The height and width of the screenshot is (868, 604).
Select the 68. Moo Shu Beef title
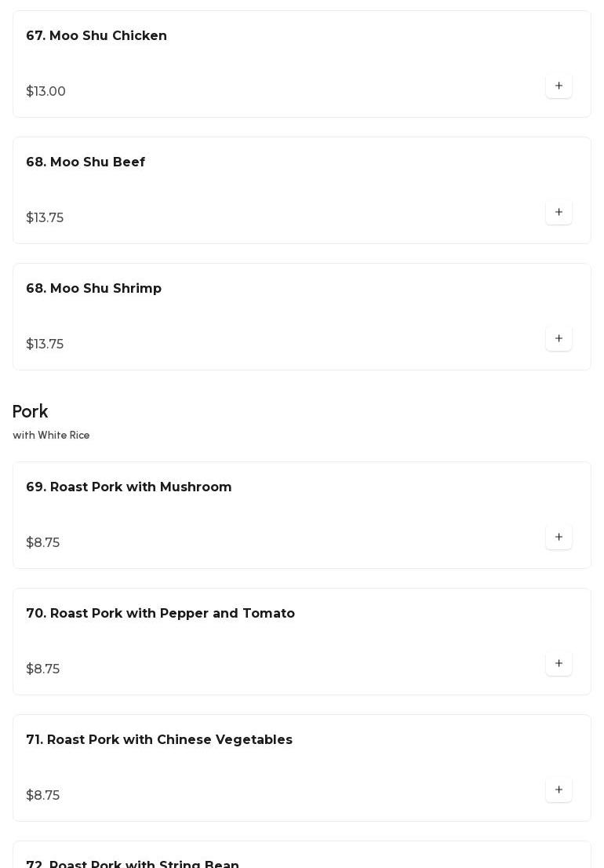coord(86,162)
